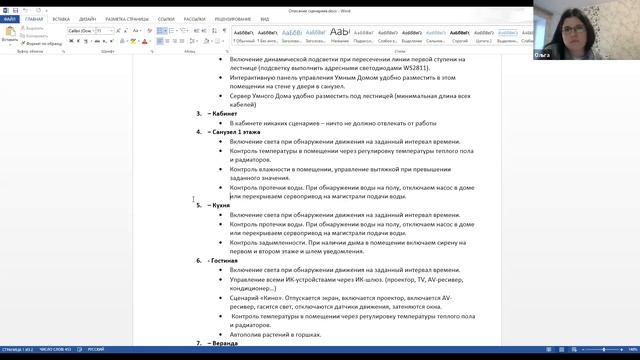Click the decrease indent icon
Screen dimensions: 640x360
196,31
